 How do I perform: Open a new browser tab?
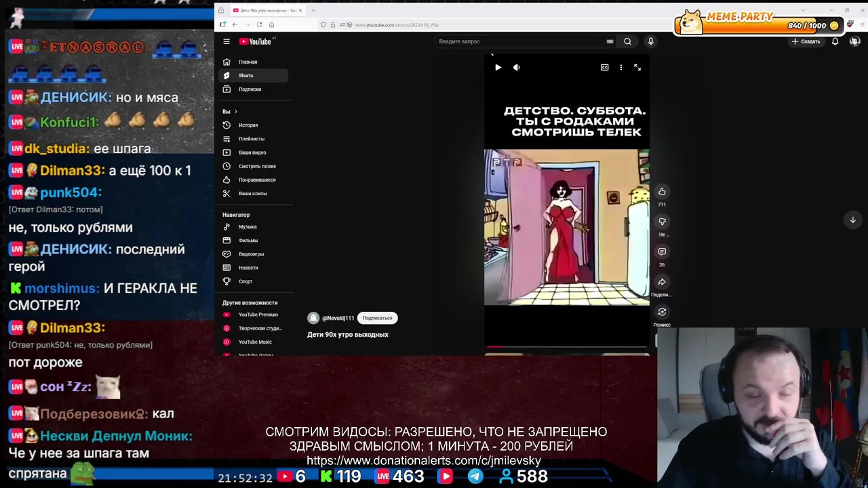click(x=313, y=10)
